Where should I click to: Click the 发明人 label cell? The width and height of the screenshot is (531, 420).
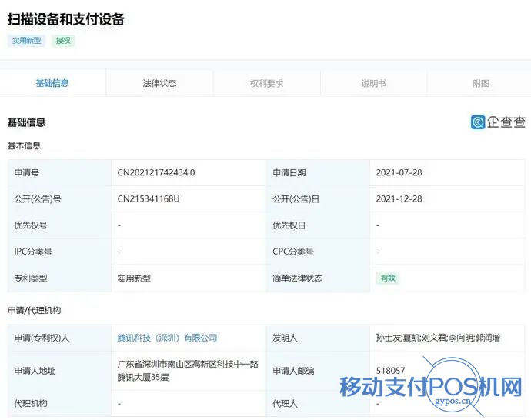pos(319,338)
